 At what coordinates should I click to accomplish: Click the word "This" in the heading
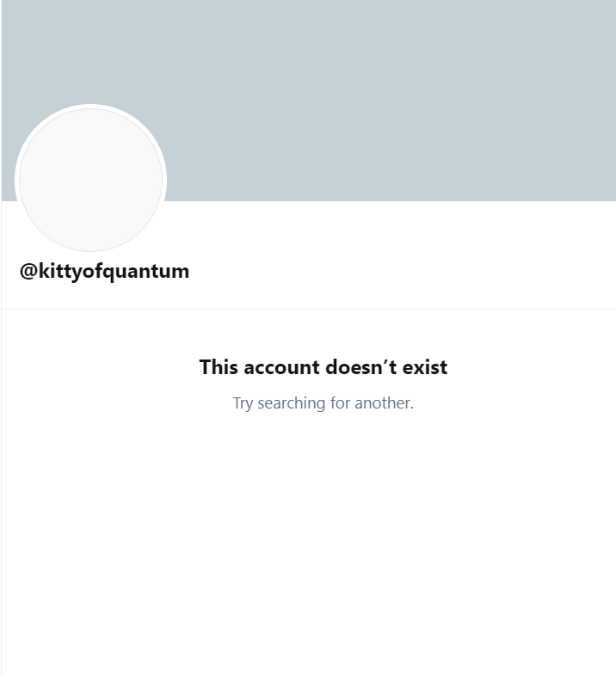[x=219, y=367]
